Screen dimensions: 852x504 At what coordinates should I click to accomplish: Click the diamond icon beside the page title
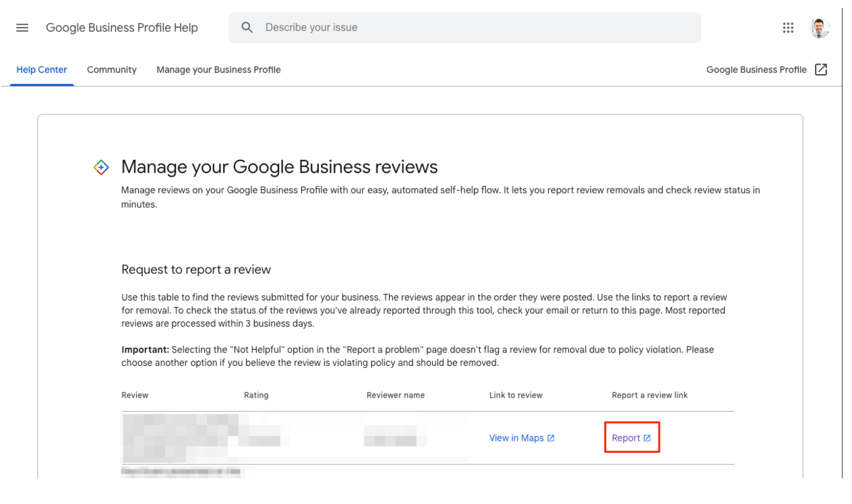click(101, 167)
